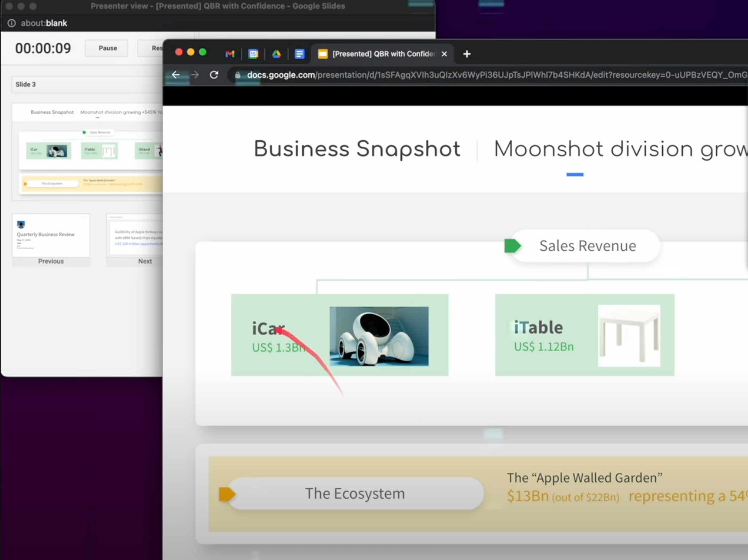748x560 pixels.
Task: Click the browser forward arrow
Action: tap(195, 75)
